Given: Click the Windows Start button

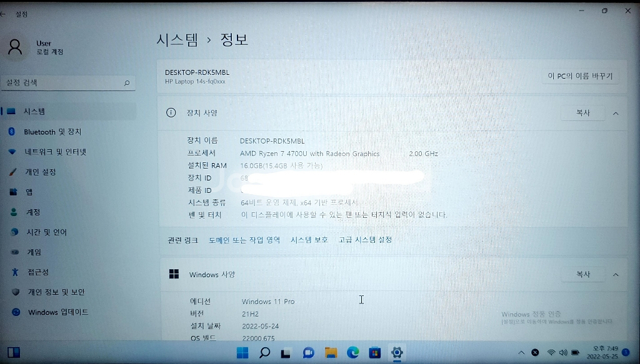Looking at the screenshot, I should point(242,353).
